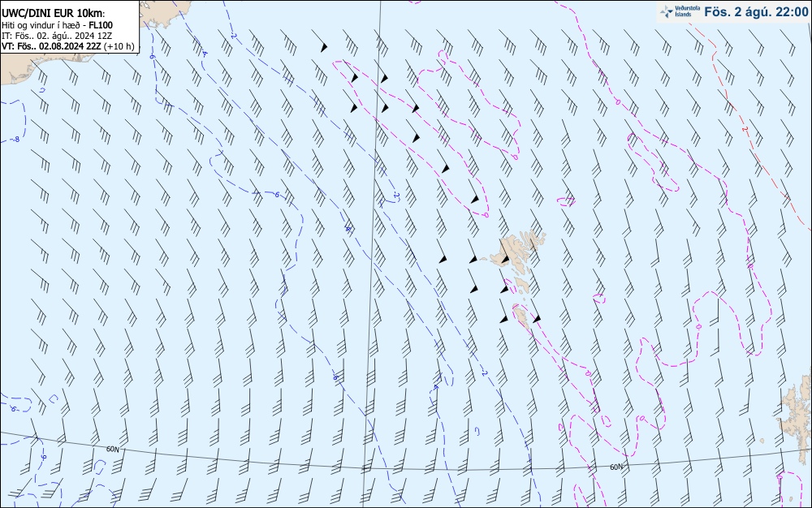Click the 'VT: Fös.. 02.08.2024 22Z (+10 h)' line

coord(68,46)
